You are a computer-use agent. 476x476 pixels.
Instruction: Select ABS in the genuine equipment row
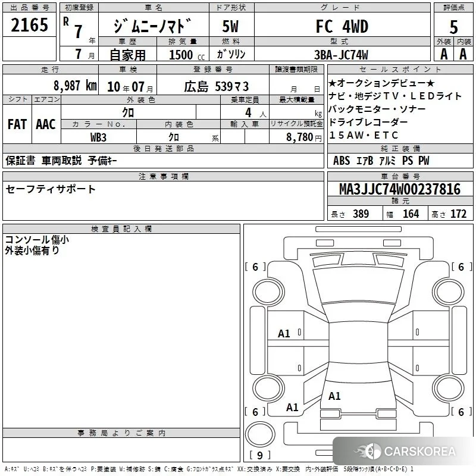[342, 161]
